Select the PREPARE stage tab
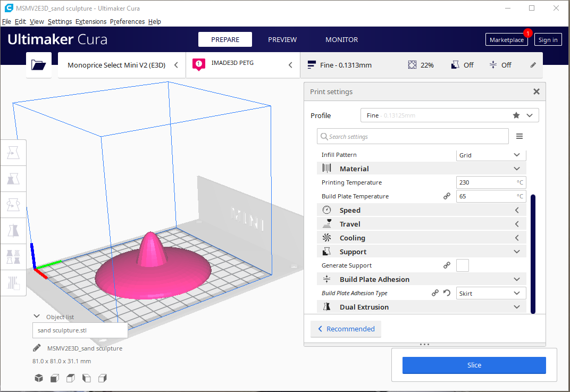This screenshot has width=570, height=392. point(225,40)
